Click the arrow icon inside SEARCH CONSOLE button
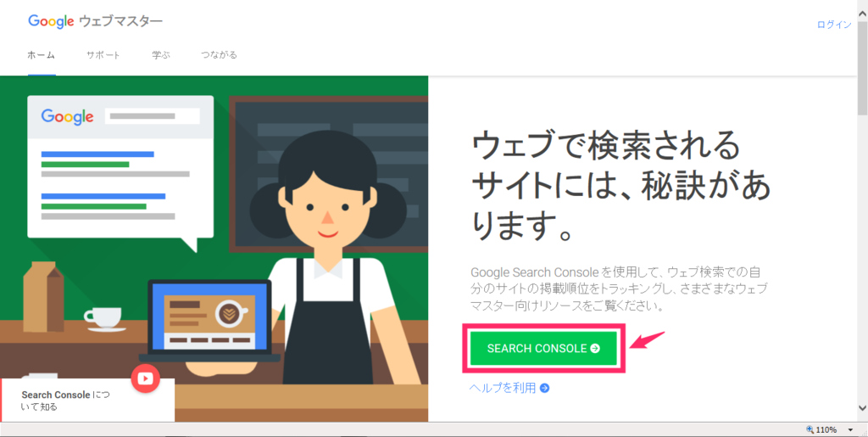The width and height of the screenshot is (868, 437). (595, 349)
